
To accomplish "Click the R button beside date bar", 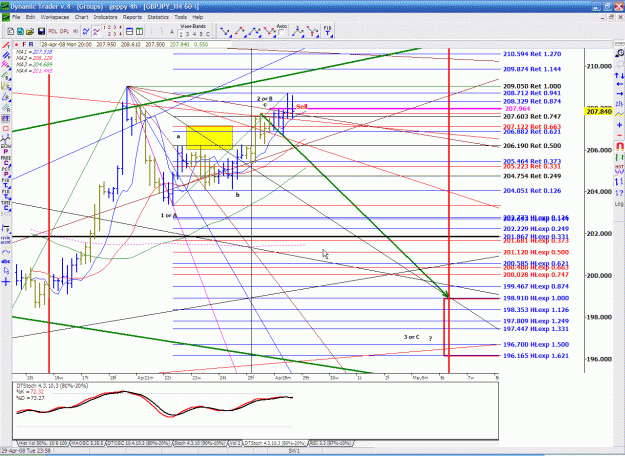I will [31, 45].
